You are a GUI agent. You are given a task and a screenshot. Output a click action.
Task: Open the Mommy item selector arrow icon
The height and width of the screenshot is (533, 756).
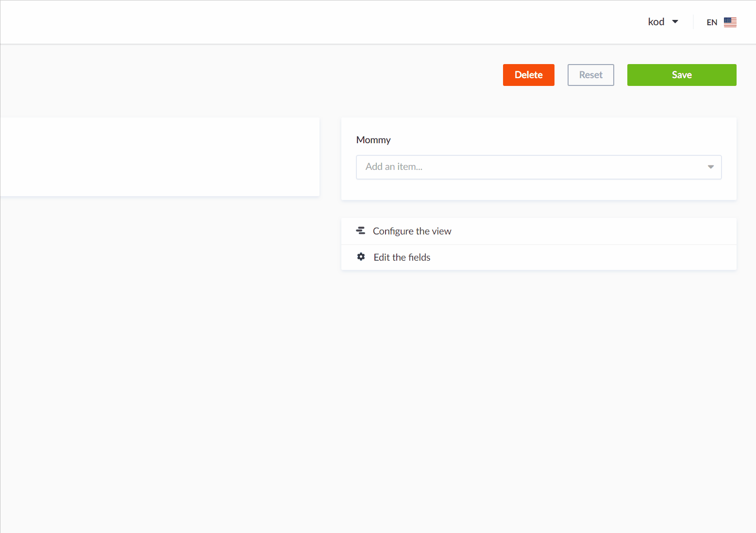click(x=711, y=167)
